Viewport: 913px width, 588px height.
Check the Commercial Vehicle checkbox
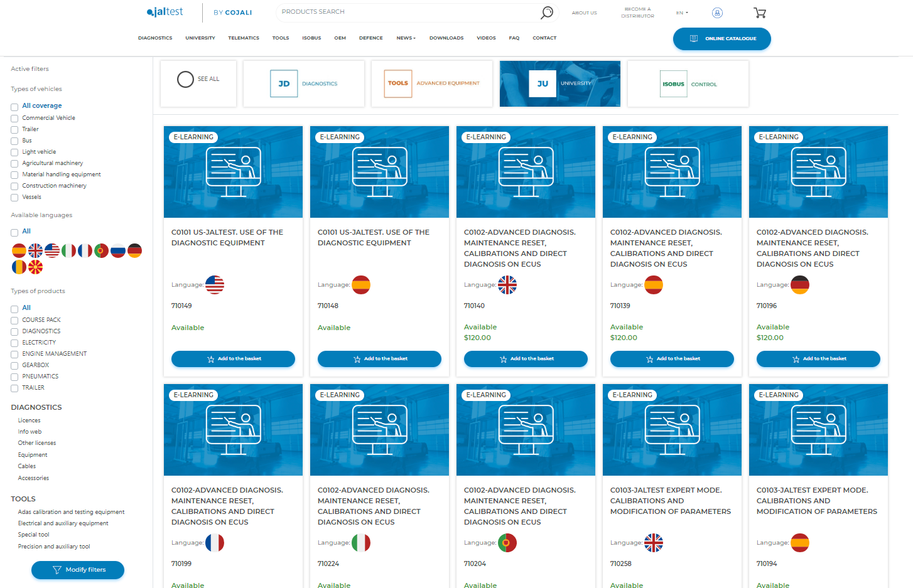tap(14, 119)
